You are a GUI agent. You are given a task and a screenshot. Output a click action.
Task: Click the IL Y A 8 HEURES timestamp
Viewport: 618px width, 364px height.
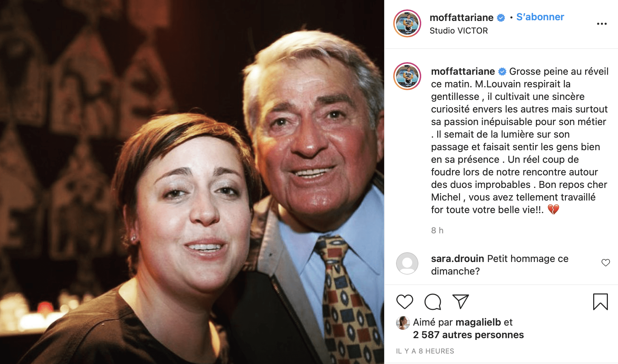coord(425,351)
